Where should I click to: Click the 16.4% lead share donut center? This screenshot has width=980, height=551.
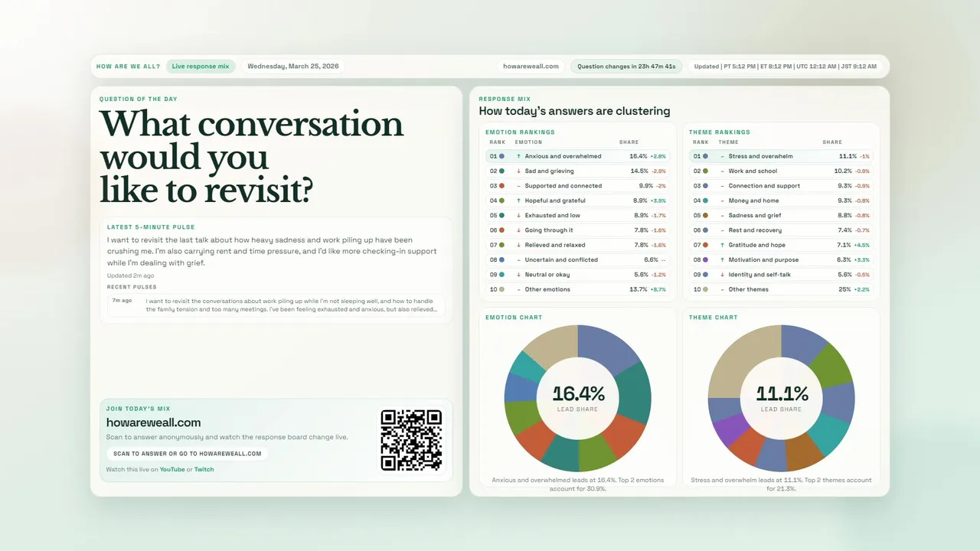pyautogui.click(x=578, y=398)
